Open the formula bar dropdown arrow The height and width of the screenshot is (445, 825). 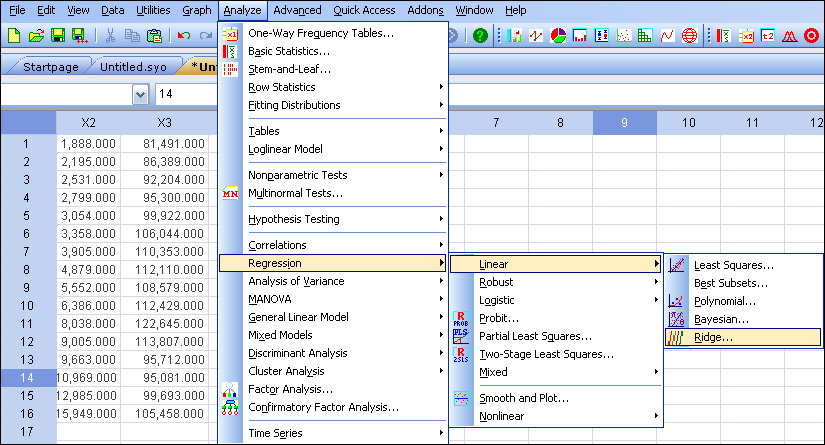pos(140,95)
